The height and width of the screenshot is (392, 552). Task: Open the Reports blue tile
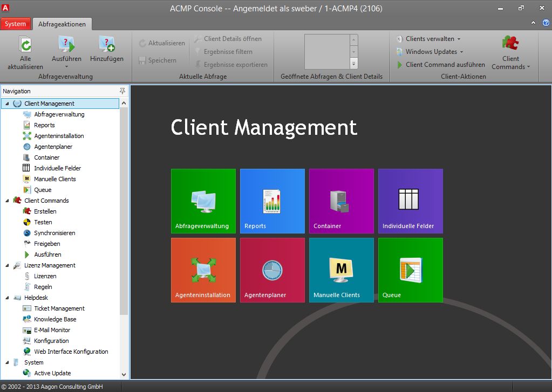click(272, 201)
